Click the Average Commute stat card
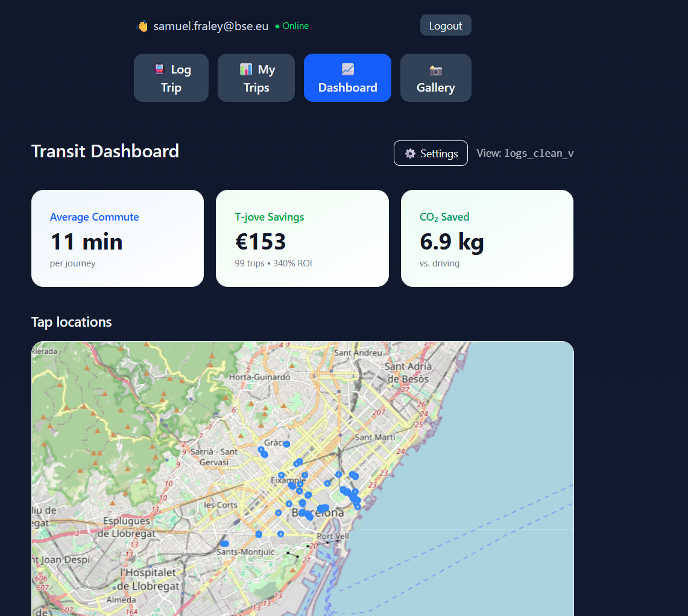This screenshot has height=616, width=688. click(117, 238)
